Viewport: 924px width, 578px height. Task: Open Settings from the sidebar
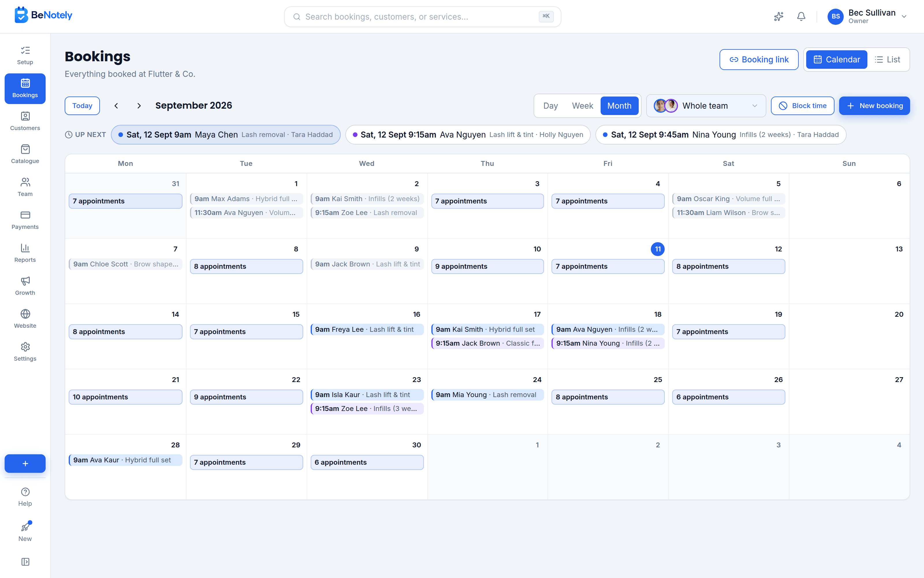click(x=25, y=352)
